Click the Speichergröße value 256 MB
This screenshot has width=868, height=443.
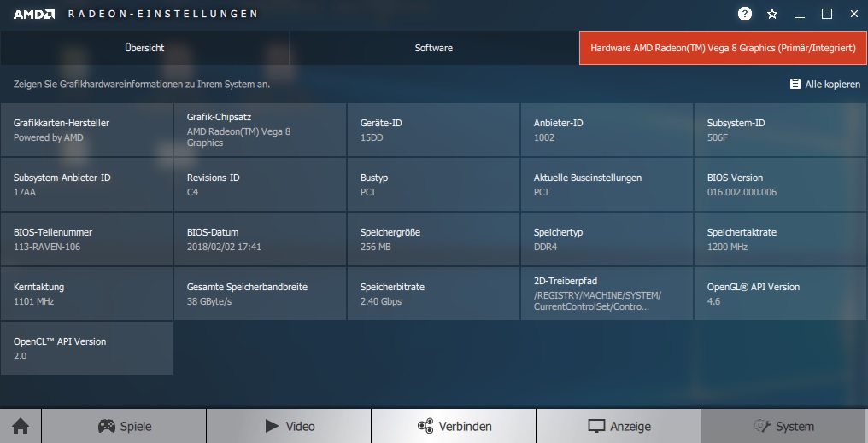click(375, 248)
